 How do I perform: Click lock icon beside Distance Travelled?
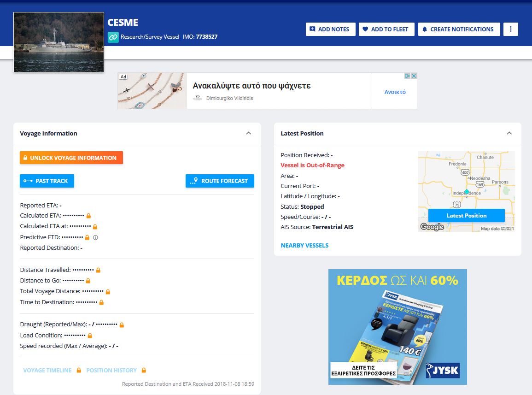(x=98, y=270)
